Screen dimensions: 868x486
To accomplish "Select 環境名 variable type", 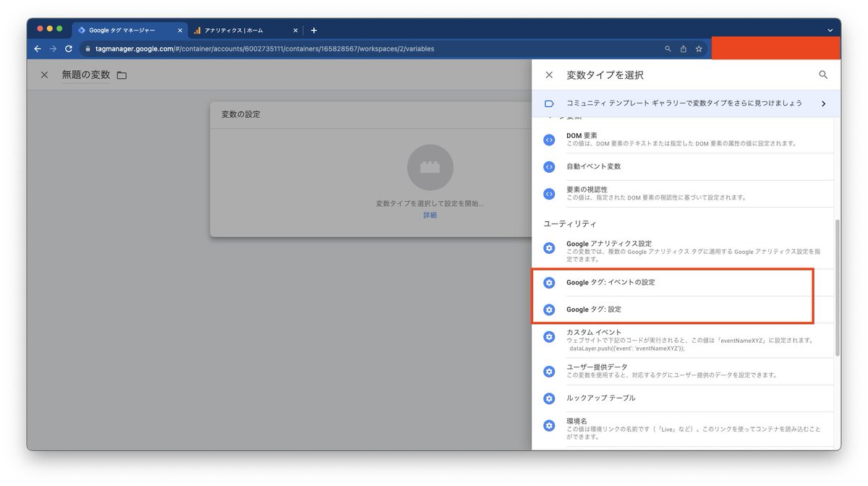I will pyautogui.click(x=688, y=430).
